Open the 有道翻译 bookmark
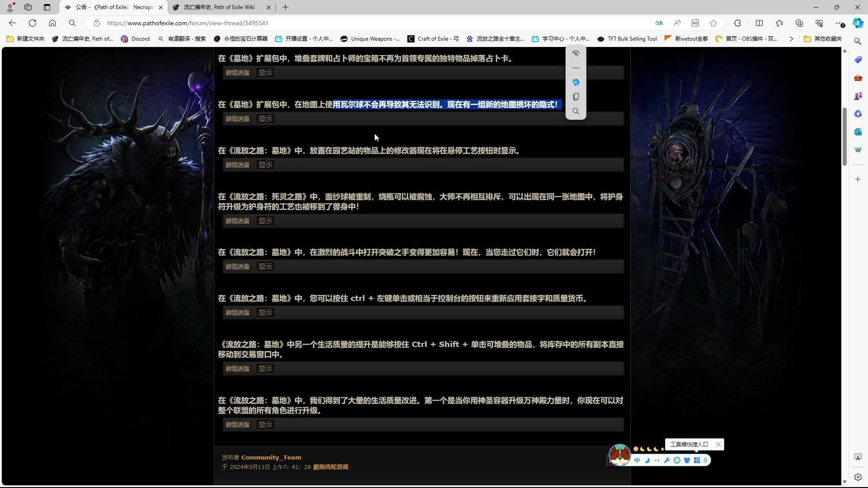 (182, 39)
